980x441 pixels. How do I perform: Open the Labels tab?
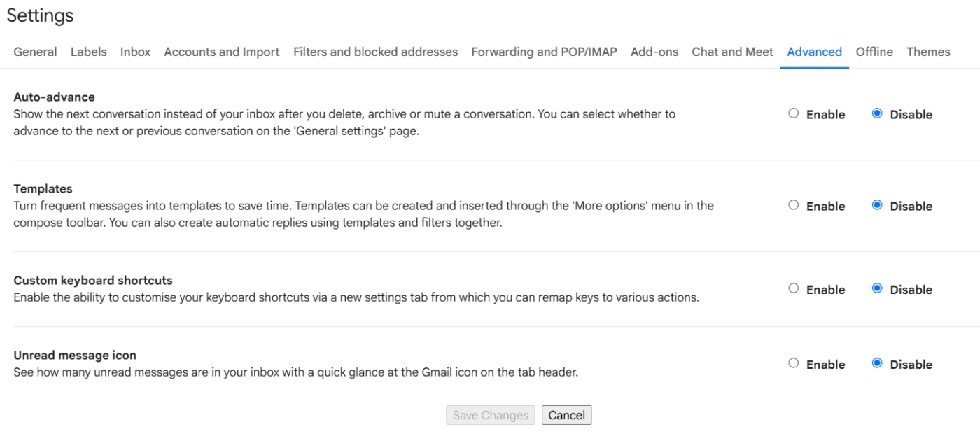coord(88,51)
